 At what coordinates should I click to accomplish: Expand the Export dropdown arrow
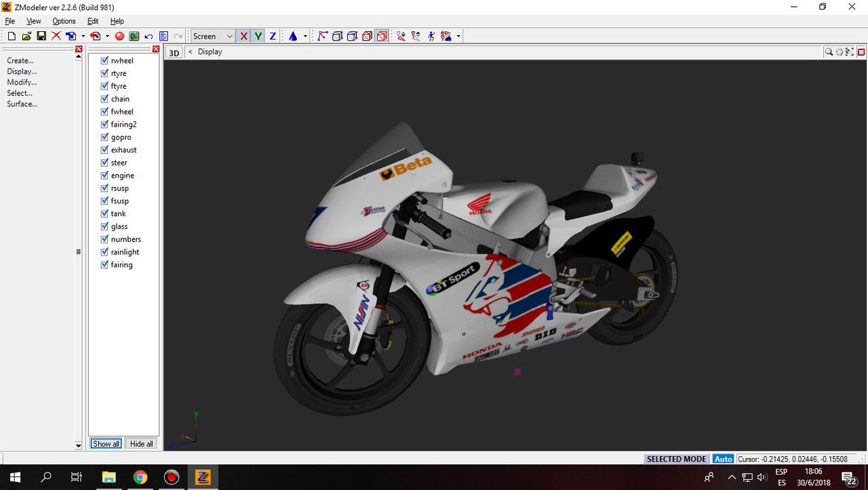(x=107, y=36)
